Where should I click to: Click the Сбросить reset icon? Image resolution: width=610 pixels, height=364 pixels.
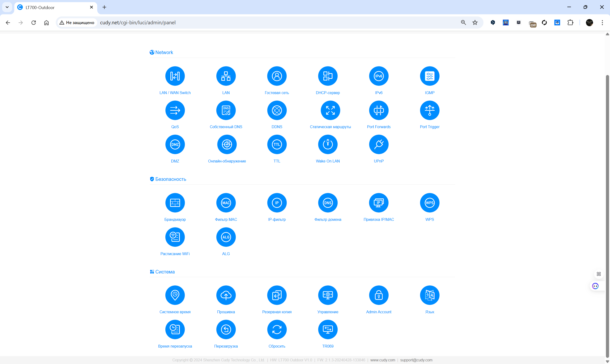[277, 329]
